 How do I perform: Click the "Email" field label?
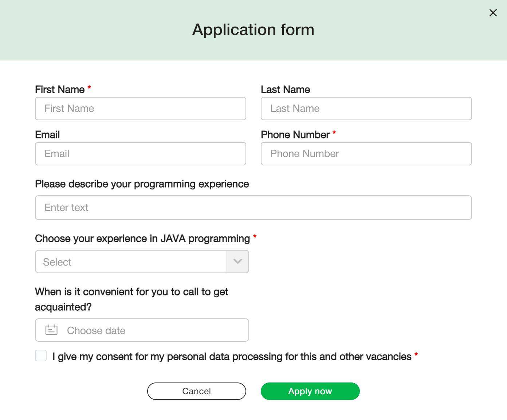tap(47, 135)
